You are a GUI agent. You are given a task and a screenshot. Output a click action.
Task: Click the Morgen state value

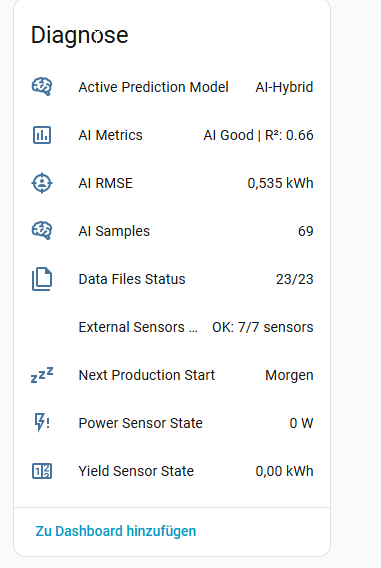(289, 375)
